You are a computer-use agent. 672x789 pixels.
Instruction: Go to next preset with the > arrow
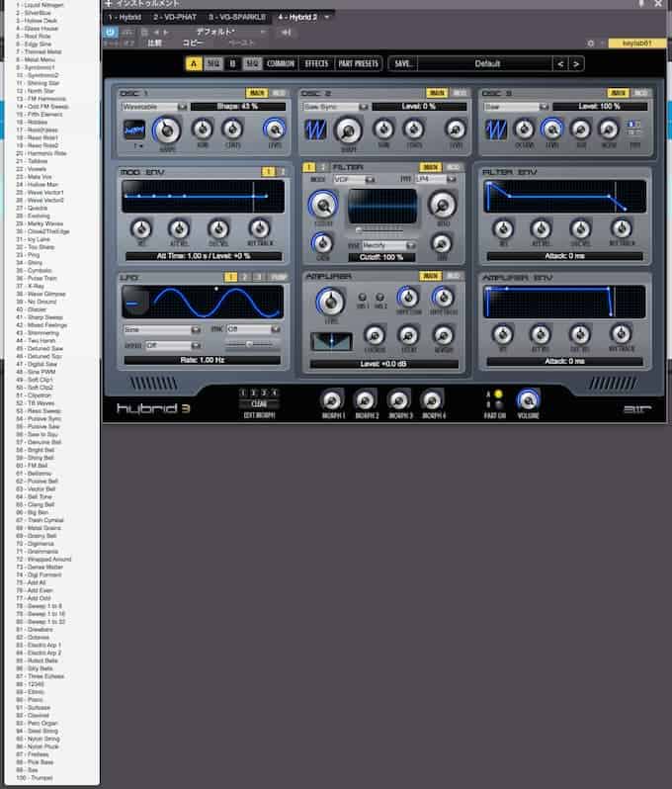576,64
